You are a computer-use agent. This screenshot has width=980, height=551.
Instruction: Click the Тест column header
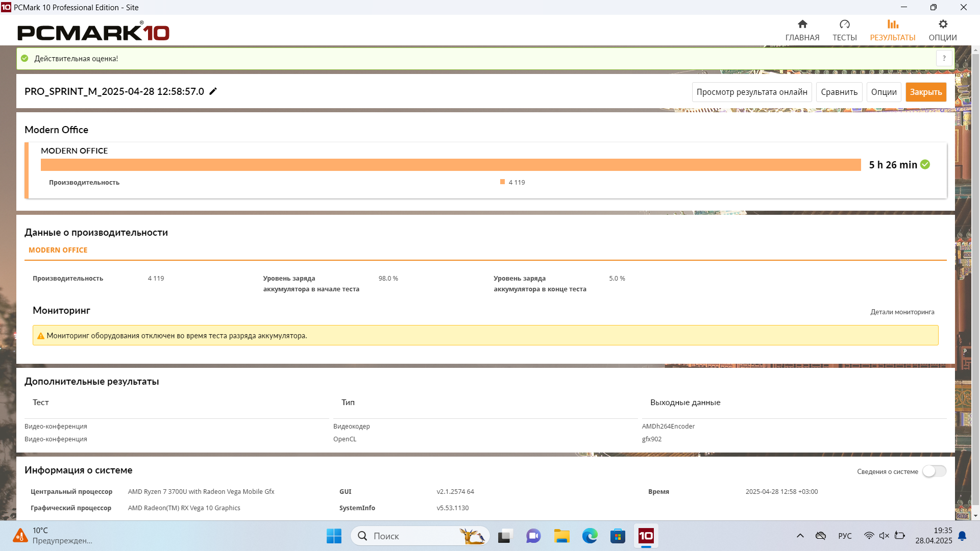[41, 403]
